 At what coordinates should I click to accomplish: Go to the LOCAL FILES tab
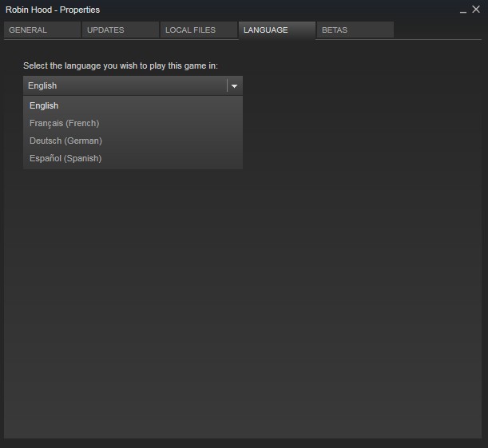199,30
